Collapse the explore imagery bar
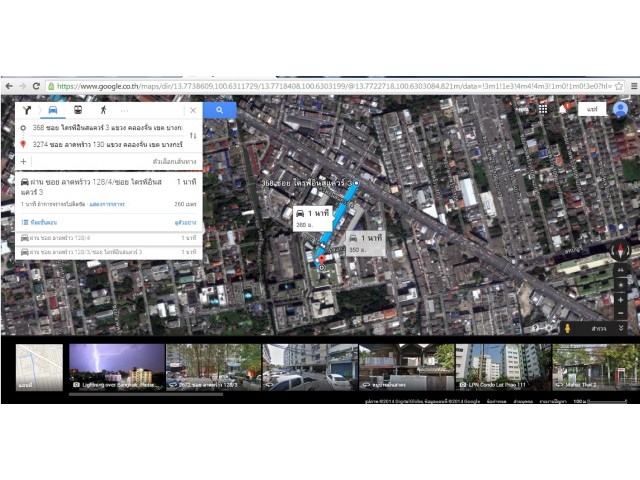The height and width of the screenshot is (480, 640). click(621, 328)
